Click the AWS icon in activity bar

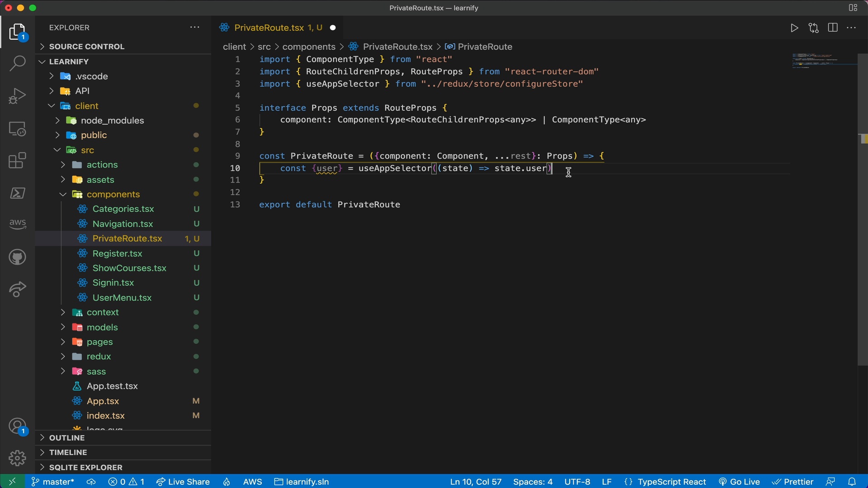point(17,223)
